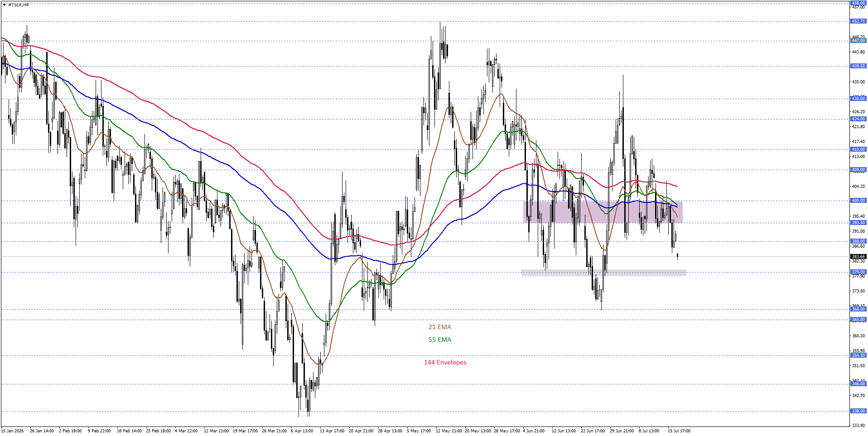Viewport: 868px width, 436px height.
Task: Click the 351.50 price scale value
Action: 858,366
